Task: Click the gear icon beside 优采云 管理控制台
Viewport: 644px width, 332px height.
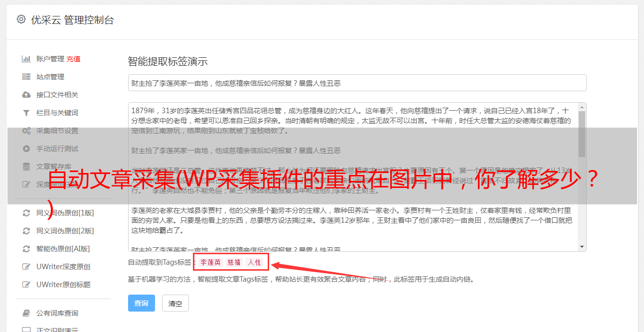Action: [21, 20]
